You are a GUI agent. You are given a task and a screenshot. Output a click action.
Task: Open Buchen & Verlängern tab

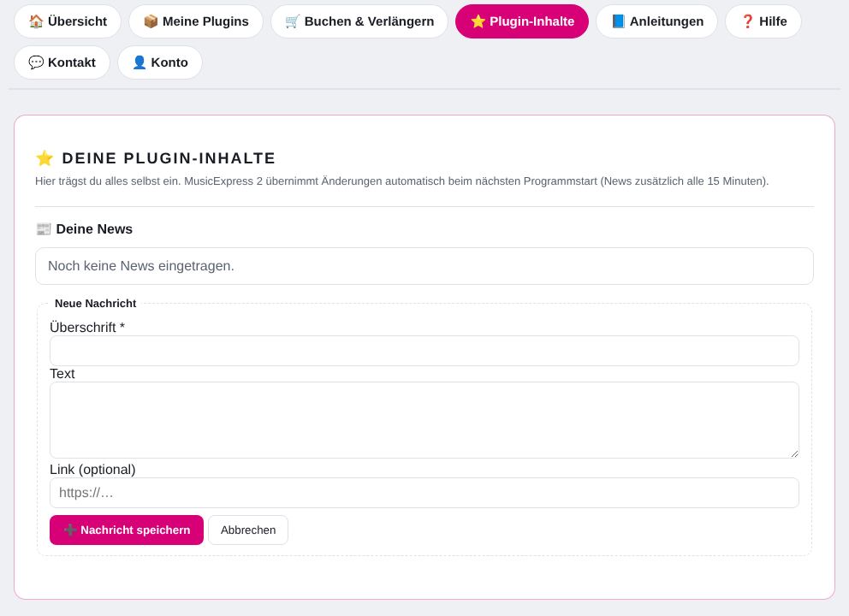tap(359, 21)
